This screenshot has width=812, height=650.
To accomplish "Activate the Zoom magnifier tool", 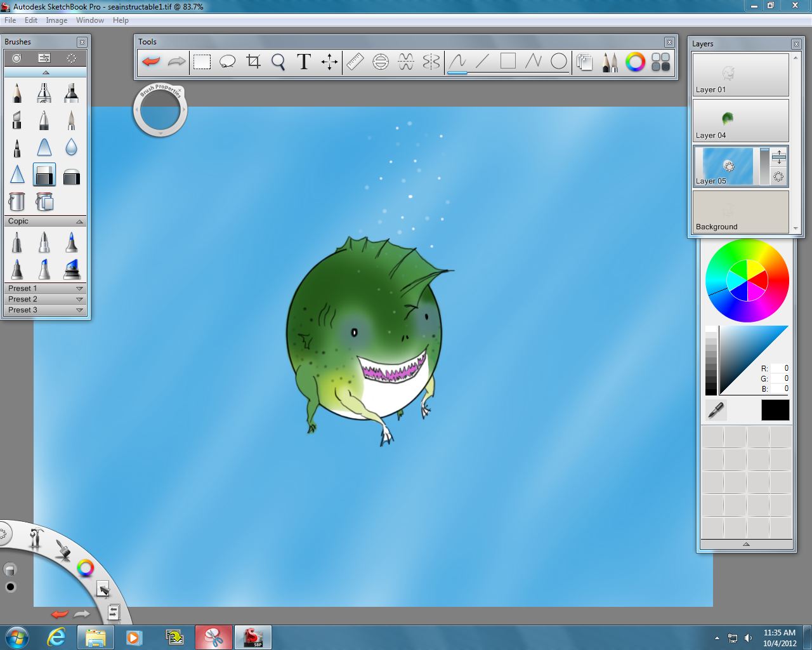I will 278,62.
